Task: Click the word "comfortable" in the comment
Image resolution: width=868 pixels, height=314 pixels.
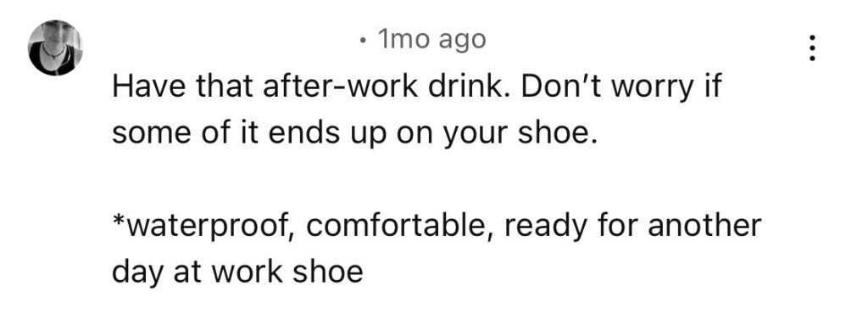Action: [397, 226]
